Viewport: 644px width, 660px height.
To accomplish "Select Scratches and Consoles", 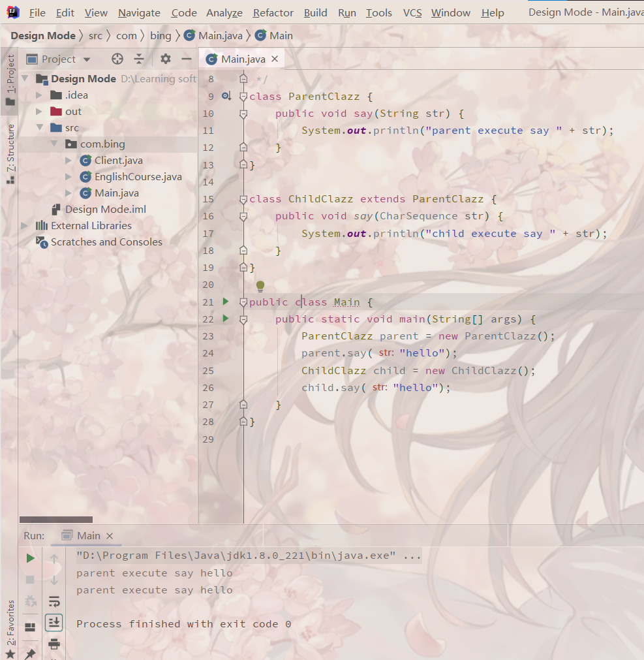I will pos(106,242).
